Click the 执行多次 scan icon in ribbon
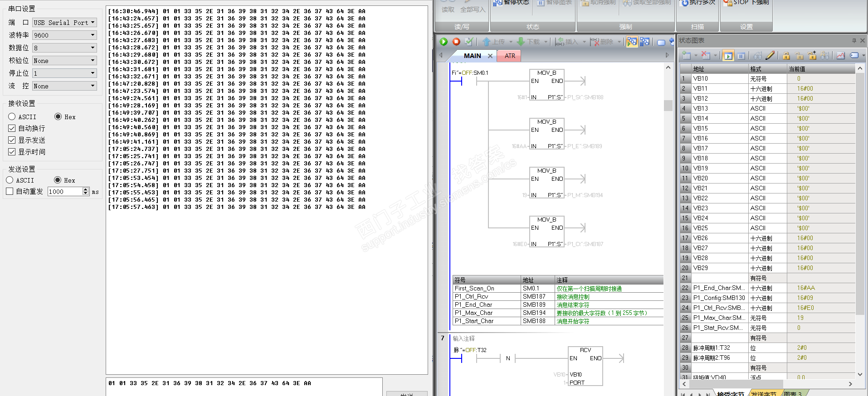868x396 pixels. pyautogui.click(x=685, y=3)
